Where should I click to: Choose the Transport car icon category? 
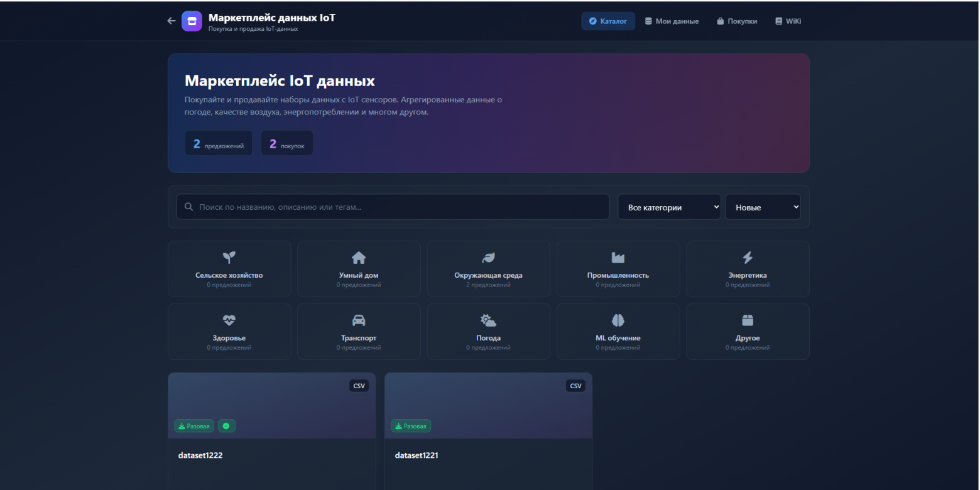pos(358,320)
